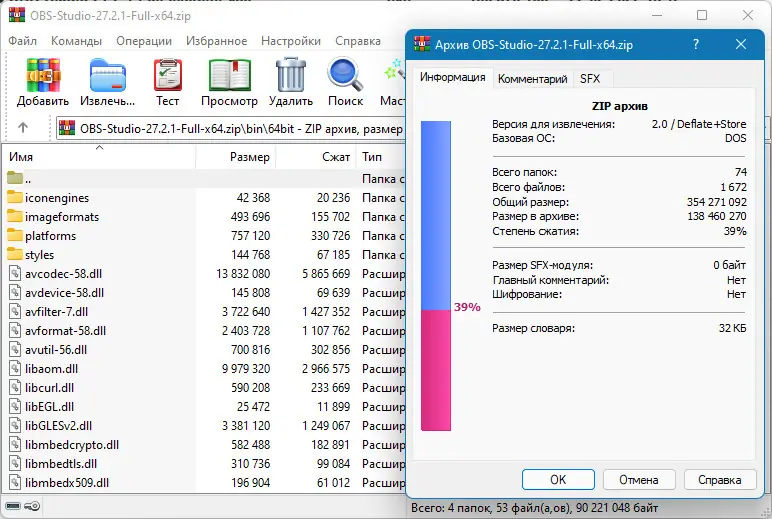
Task: Click the question mark help button in dialog
Action: click(x=696, y=44)
